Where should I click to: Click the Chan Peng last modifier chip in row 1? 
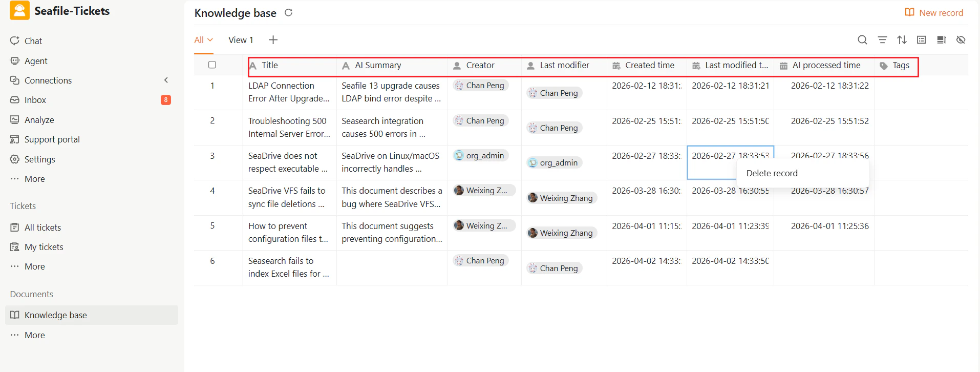[x=554, y=93]
